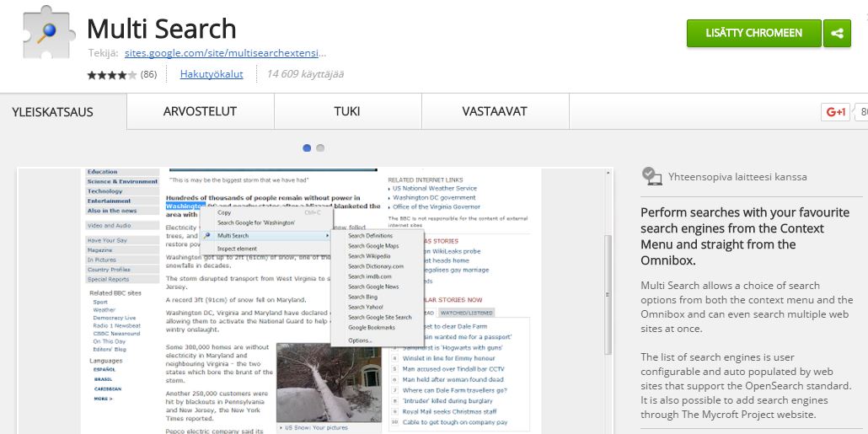The image size is (868, 434).
Task: Select the first blue carousel dot
Action: coord(307,147)
